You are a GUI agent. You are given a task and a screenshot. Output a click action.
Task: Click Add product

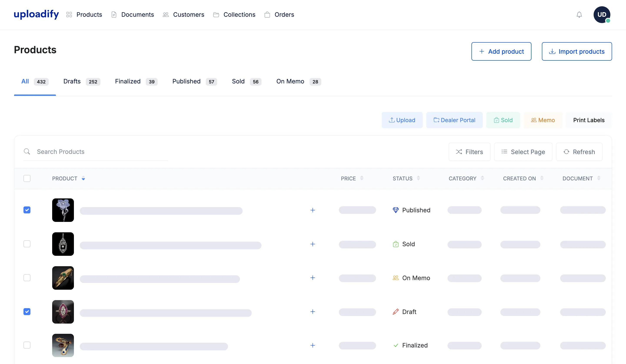coord(501,52)
